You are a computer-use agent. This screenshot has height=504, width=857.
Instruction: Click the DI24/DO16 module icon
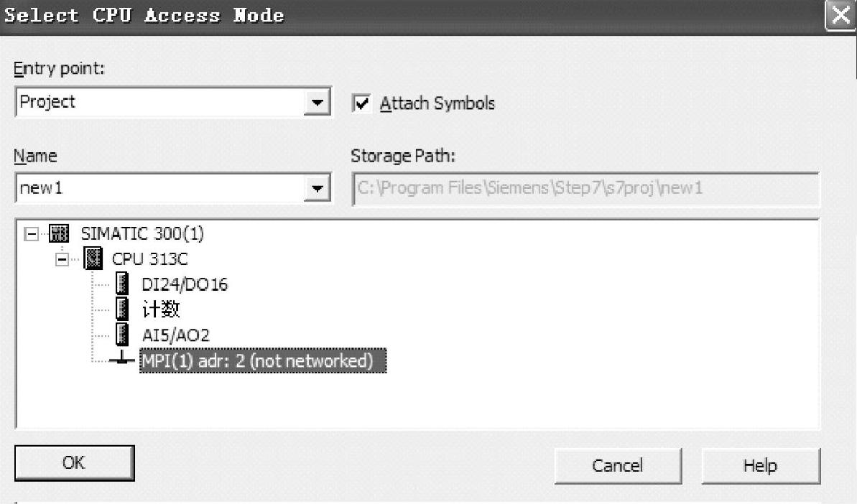[x=121, y=284]
